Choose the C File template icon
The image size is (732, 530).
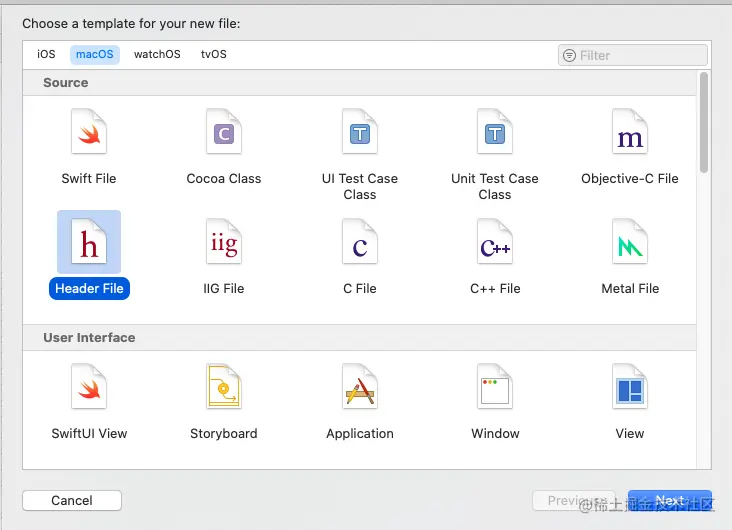point(359,242)
